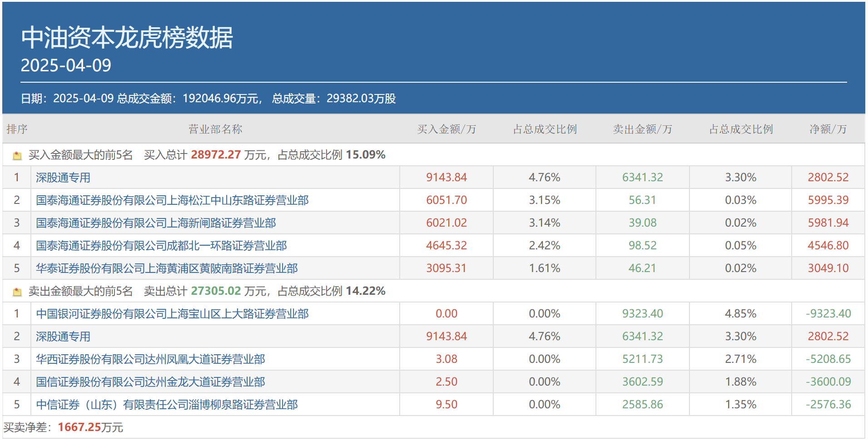Viewport: 868px width, 441px height.
Task: Click the 营业部名称 column header
Action: point(215,129)
